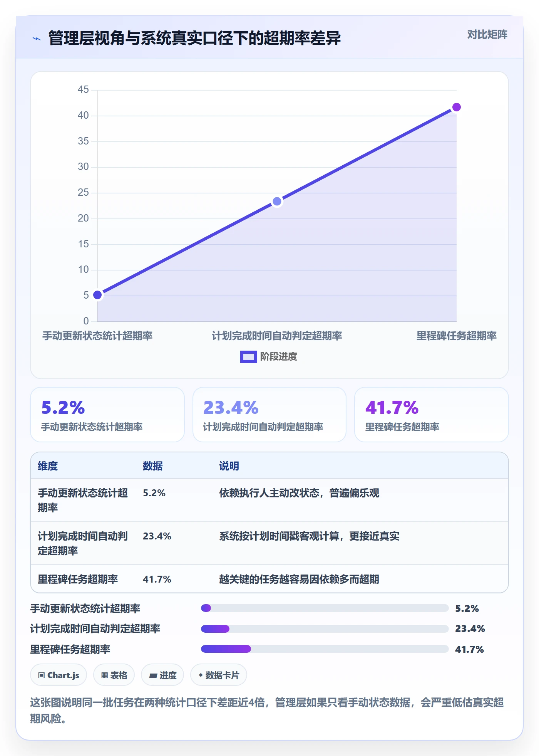Click x-axis label 计划完成时间自动判定超期率
This screenshot has width=539, height=756.
(x=277, y=336)
